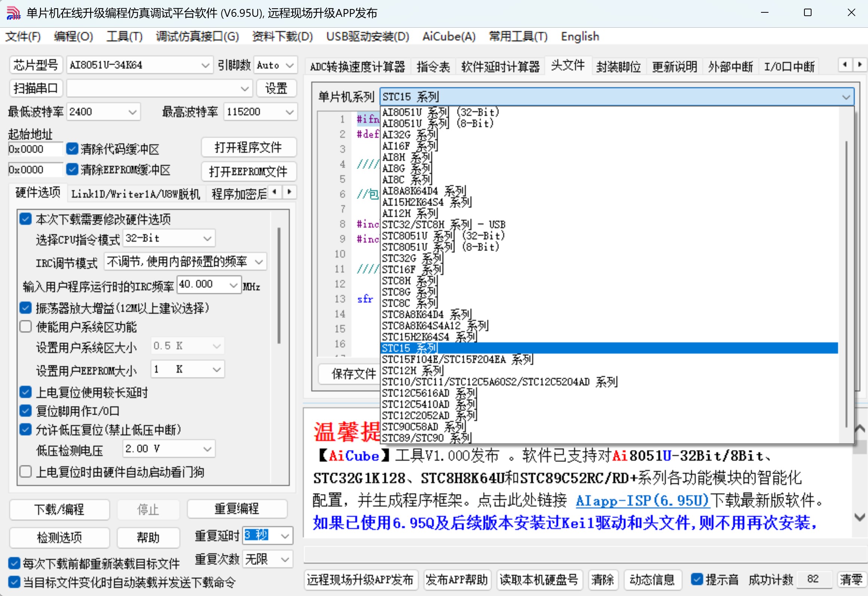Viewport: 868px width, 596px height.
Task: Open IRC调节模式 dropdown
Action: [186, 261]
